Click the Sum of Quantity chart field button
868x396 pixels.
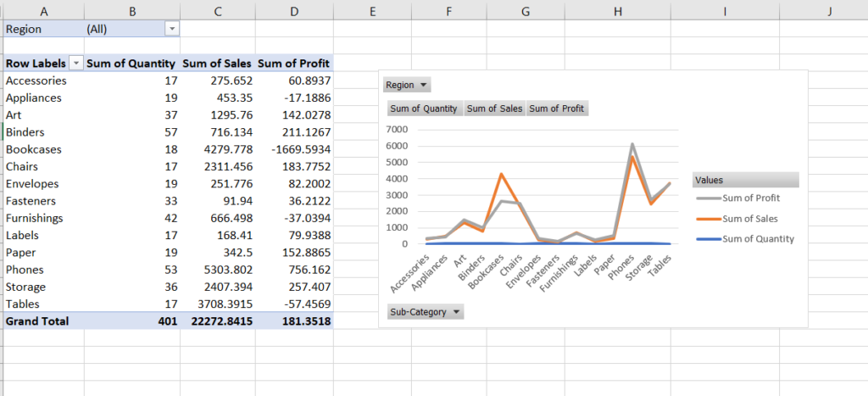point(424,109)
